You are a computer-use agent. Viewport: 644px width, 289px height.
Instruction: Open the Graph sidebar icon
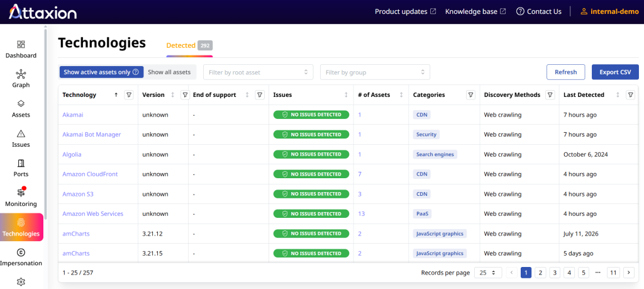21,74
